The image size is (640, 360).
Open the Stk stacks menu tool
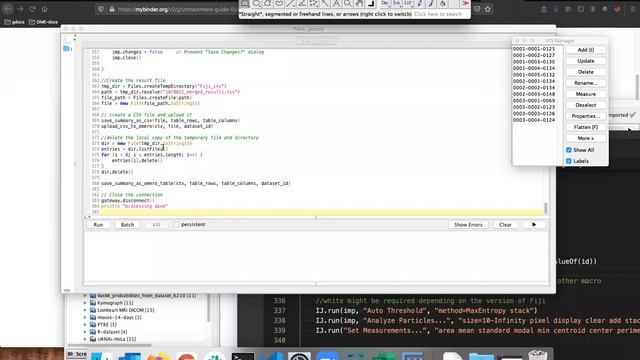(x=397, y=4)
